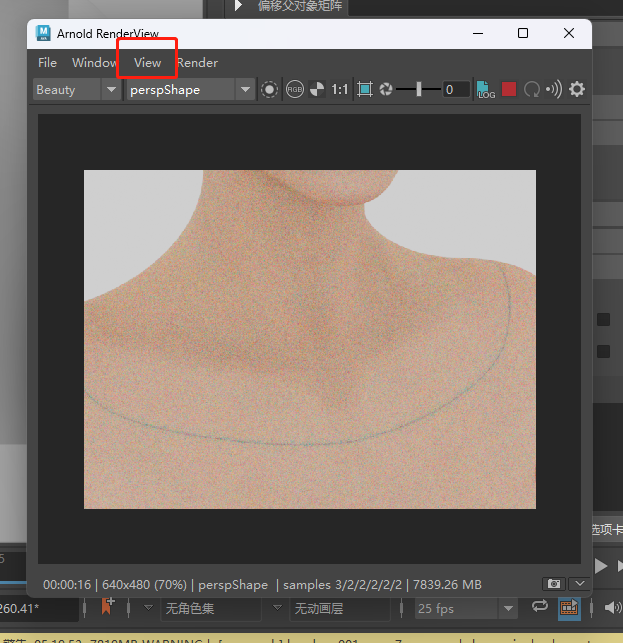Open the RenderView settings gear
This screenshot has width=623, height=643.
pyautogui.click(x=577, y=89)
